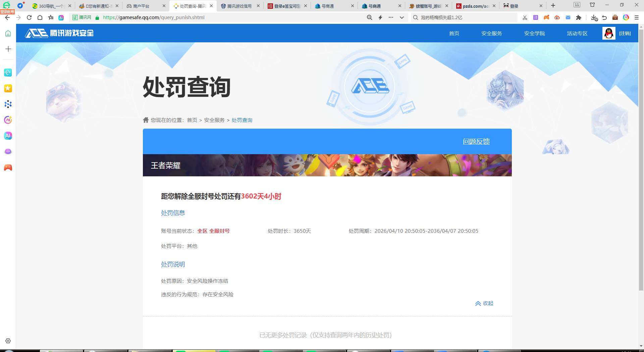644x352 pixels.
Task: Reload the current page
Action: [29, 17]
